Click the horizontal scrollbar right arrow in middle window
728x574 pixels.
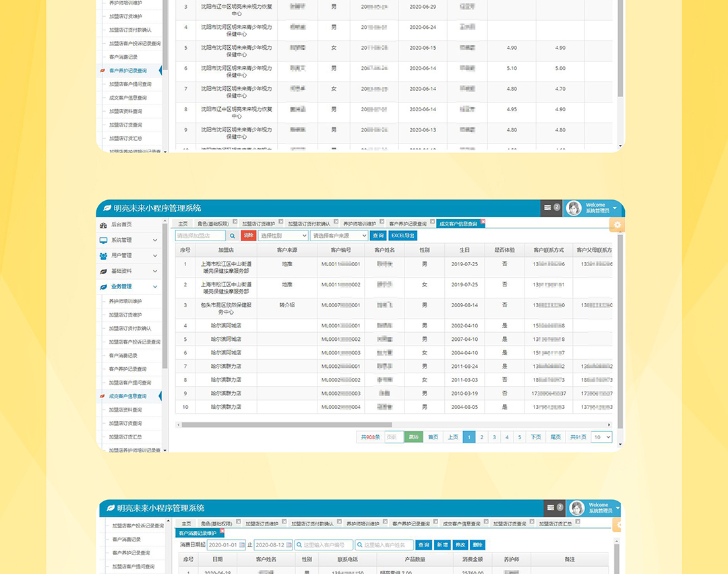609,424
